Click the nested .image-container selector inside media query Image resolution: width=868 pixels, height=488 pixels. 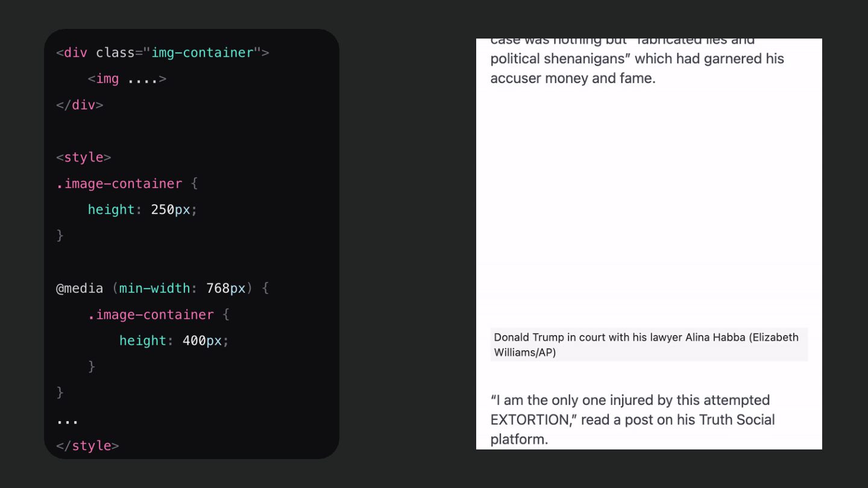[x=151, y=314]
